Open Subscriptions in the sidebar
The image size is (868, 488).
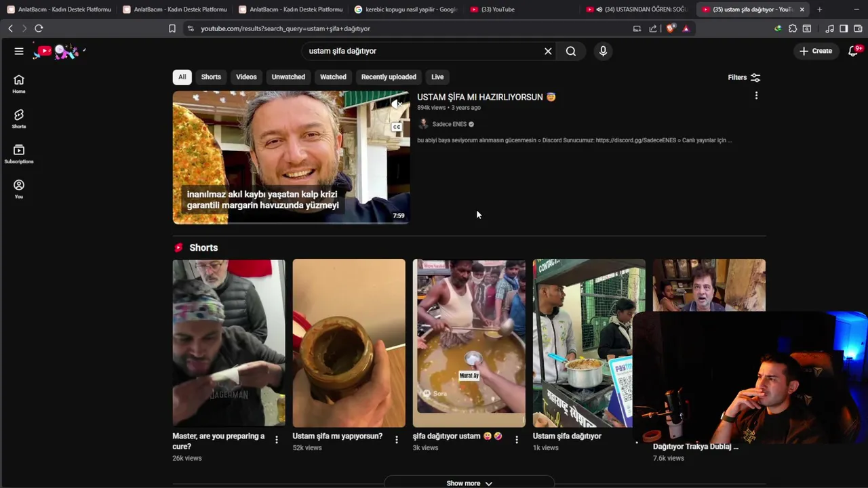[x=19, y=155]
